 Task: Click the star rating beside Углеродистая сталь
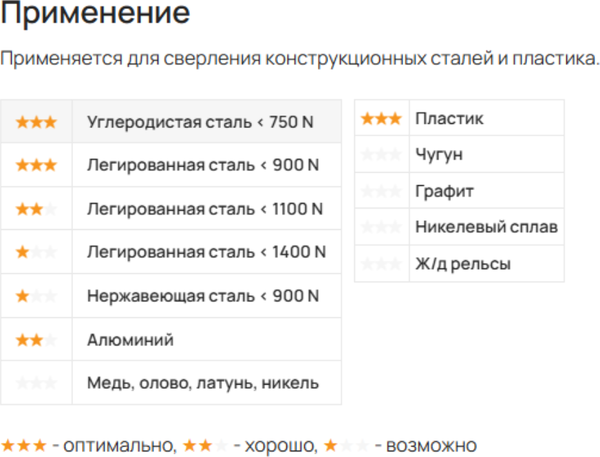click(x=36, y=123)
